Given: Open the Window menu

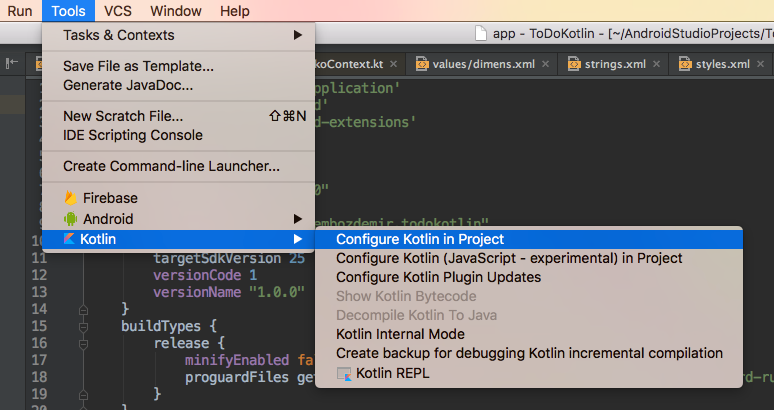Looking at the screenshot, I should click(176, 11).
